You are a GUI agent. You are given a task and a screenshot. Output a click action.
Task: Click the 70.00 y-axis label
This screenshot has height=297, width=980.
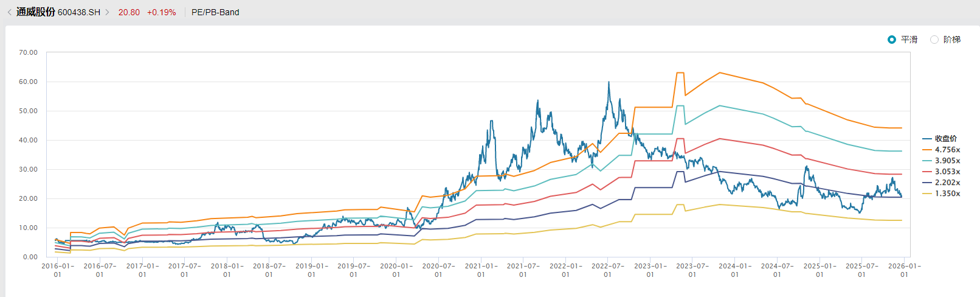[28, 52]
